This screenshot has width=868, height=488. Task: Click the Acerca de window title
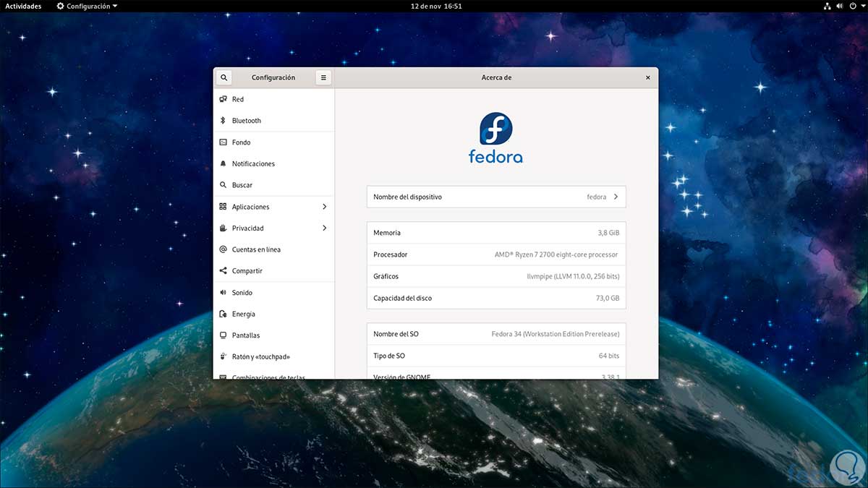(496, 77)
